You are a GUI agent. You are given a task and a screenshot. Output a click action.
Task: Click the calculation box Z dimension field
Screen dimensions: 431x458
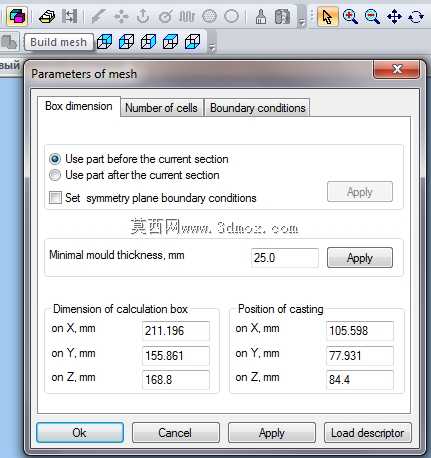pyautogui.click(x=176, y=380)
